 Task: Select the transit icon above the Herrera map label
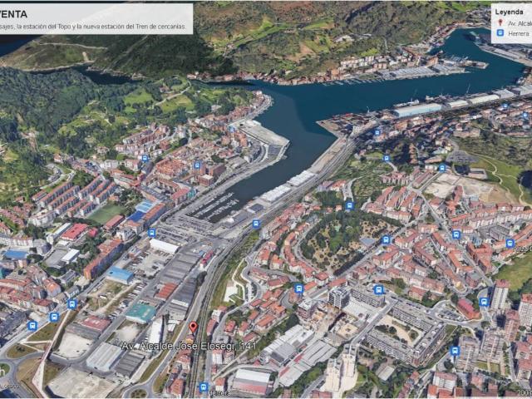pyautogui.click(x=203, y=387)
